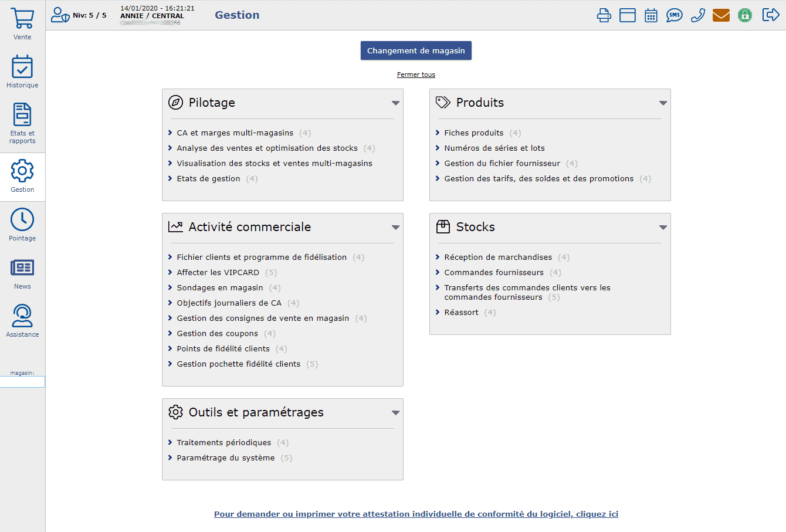Open Pointage clock in the sidebar
Screen dimensions: 786x532
coord(22,225)
